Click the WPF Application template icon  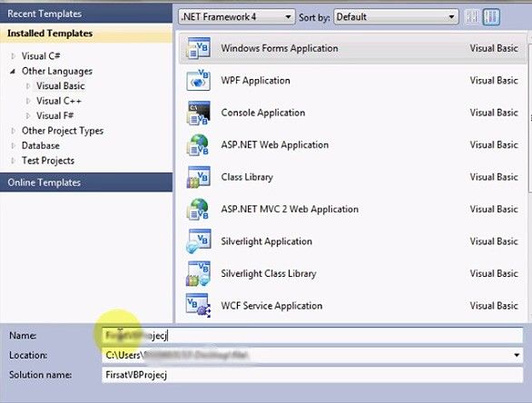coord(198,81)
